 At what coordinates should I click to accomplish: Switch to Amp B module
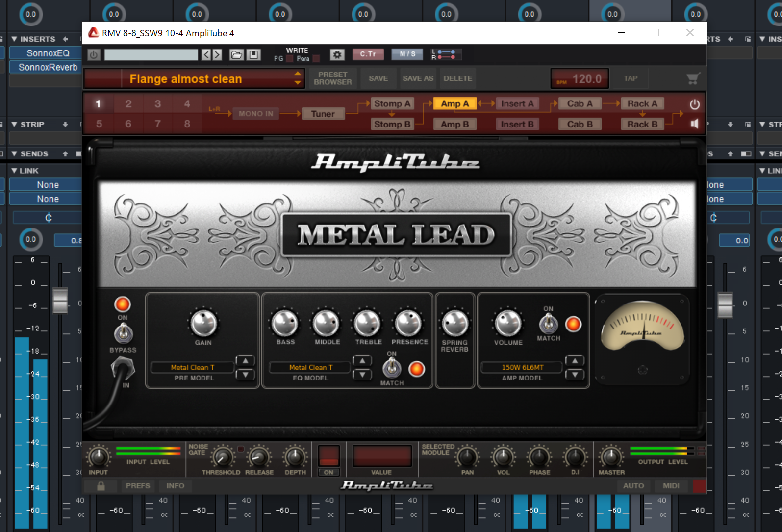click(x=454, y=124)
